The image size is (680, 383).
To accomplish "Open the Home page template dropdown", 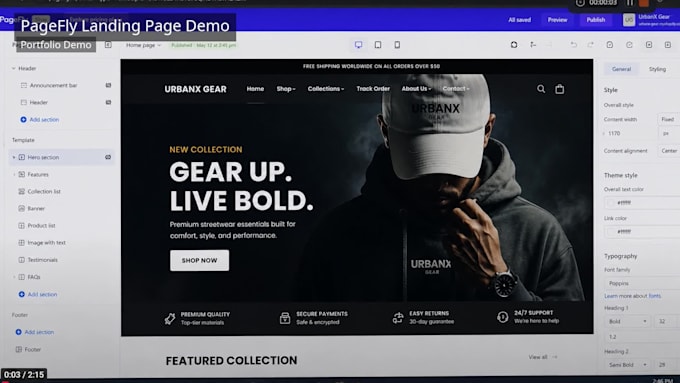I will [x=144, y=45].
